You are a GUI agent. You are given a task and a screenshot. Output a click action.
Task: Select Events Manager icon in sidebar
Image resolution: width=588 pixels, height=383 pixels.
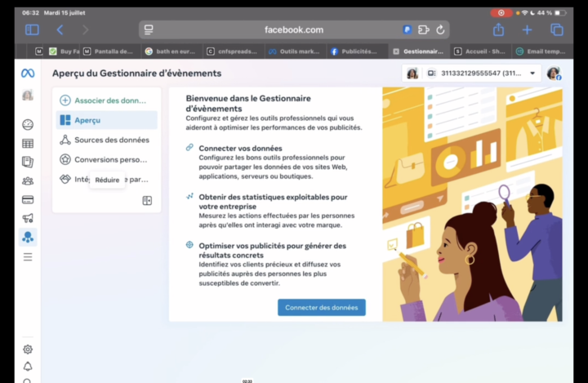[28, 237]
